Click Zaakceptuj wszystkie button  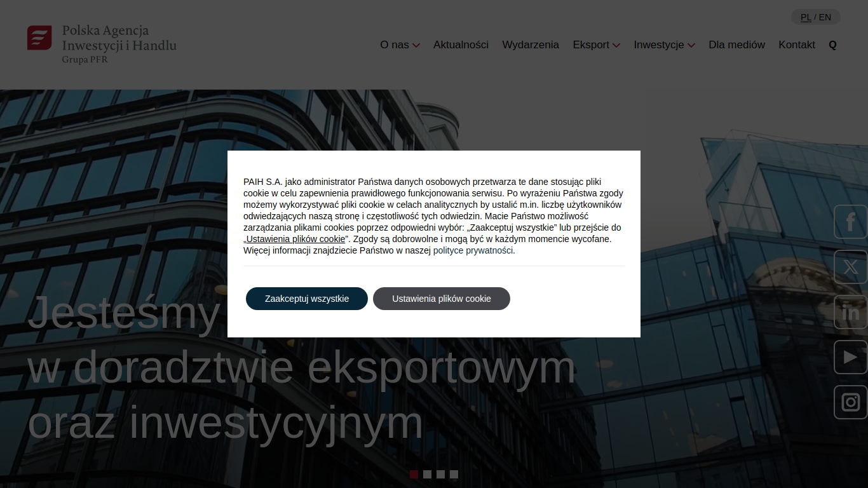click(x=307, y=299)
